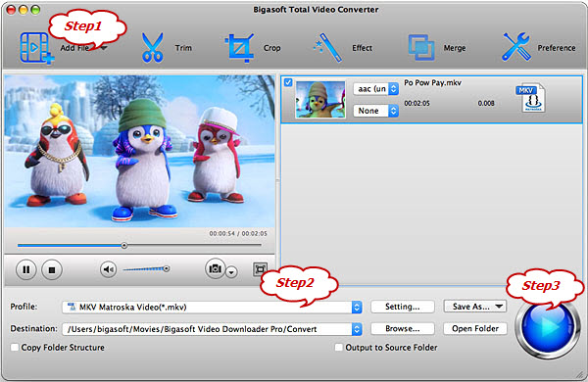
Task: Click the Browse... button
Action: (x=403, y=328)
